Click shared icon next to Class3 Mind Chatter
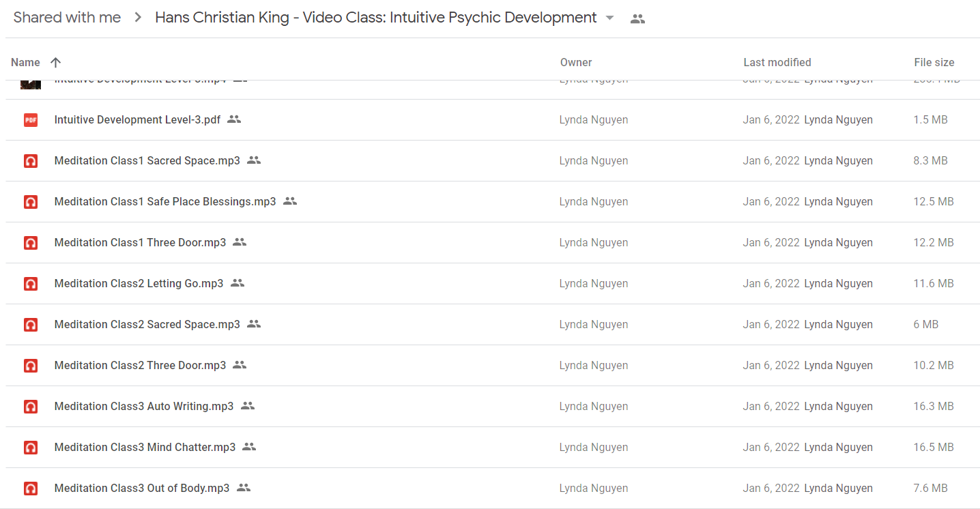980x509 pixels. coord(249,447)
